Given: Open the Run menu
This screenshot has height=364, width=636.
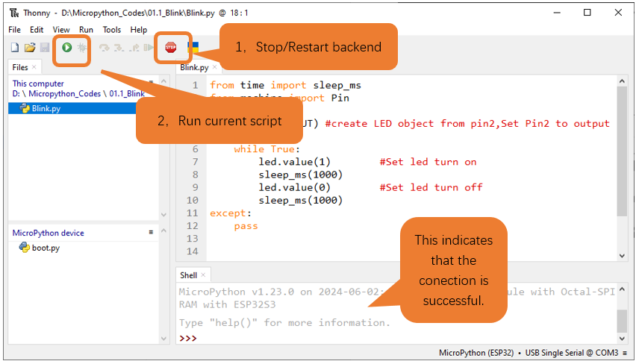Looking at the screenshot, I should (86, 30).
